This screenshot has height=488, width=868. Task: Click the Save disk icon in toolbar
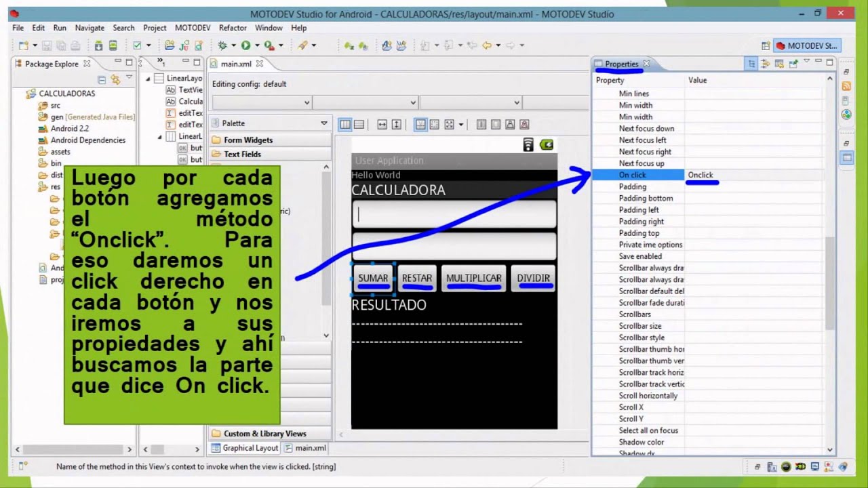47,45
